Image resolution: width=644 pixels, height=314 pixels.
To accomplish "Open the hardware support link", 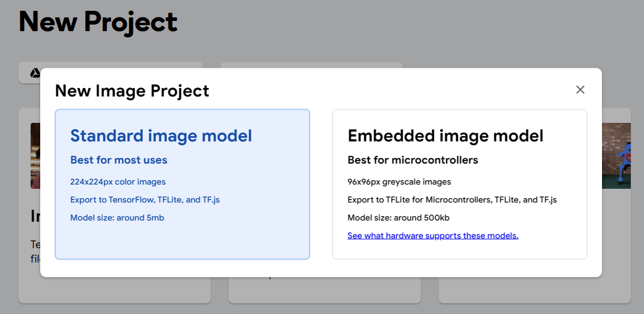I will pyautogui.click(x=433, y=236).
